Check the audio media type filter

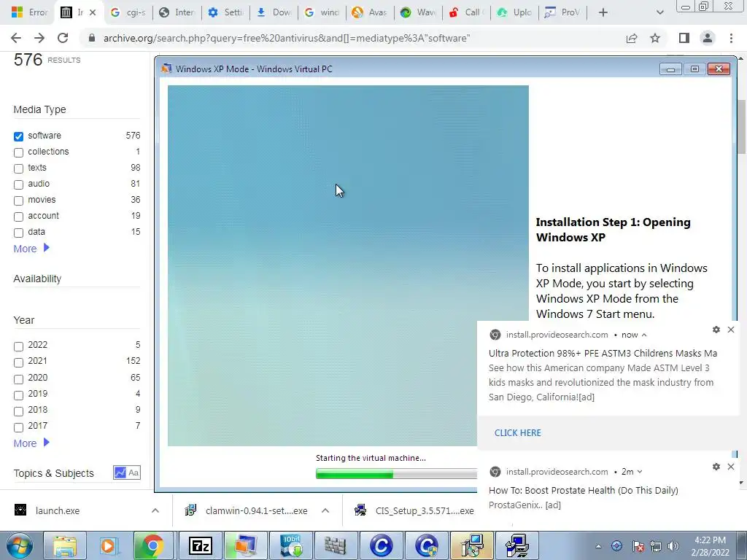(x=18, y=184)
